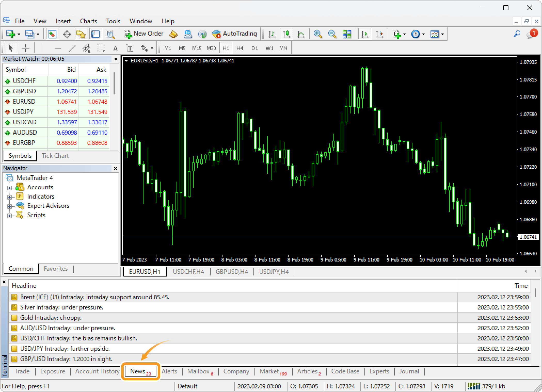Image resolution: width=542 pixels, height=392 pixels.
Task: Toggle the Market Watch window icon
Action: [x=52, y=34]
